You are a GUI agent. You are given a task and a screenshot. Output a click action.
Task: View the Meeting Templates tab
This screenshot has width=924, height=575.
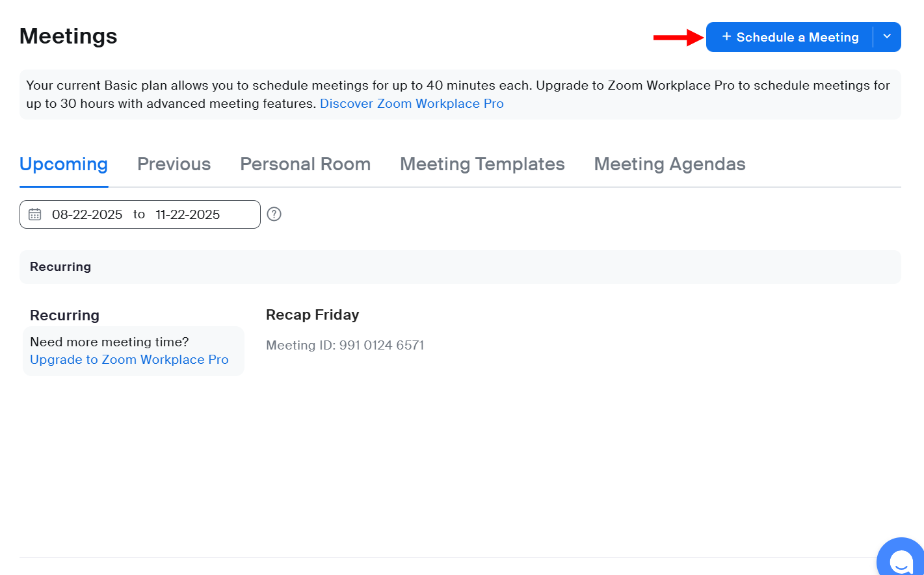pos(482,164)
